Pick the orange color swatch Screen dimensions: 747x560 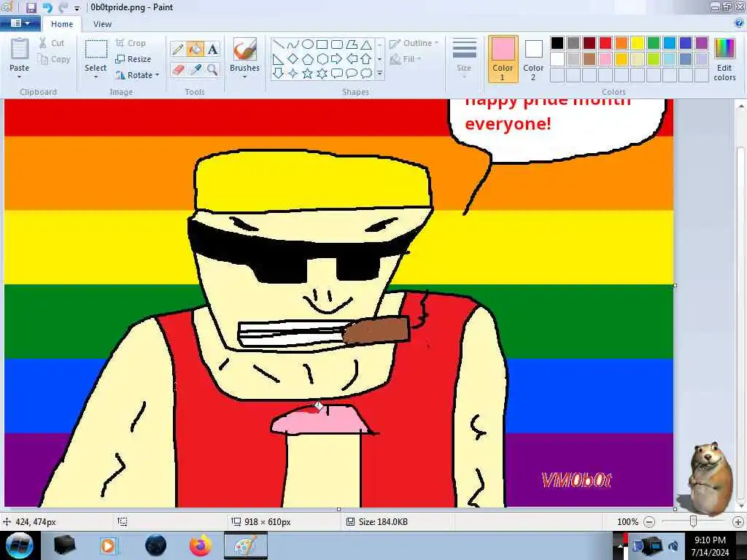coord(622,43)
